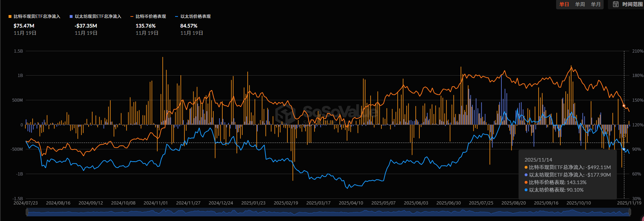Image resolution: width=644 pixels, height=221 pixels.
Task: Open the 时间范围 date range picker
Action: [x=632, y=4]
